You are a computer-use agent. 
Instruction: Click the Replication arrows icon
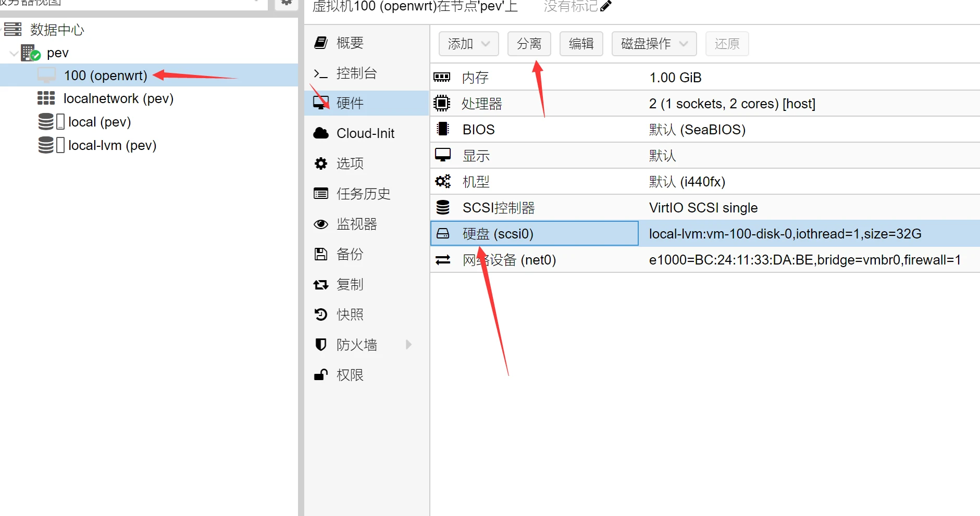321,284
